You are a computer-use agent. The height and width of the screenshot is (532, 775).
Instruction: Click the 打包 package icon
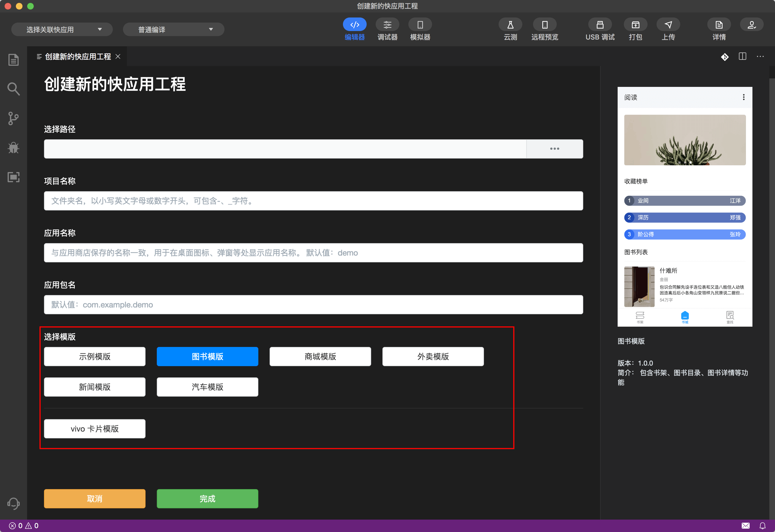(636, 25)
